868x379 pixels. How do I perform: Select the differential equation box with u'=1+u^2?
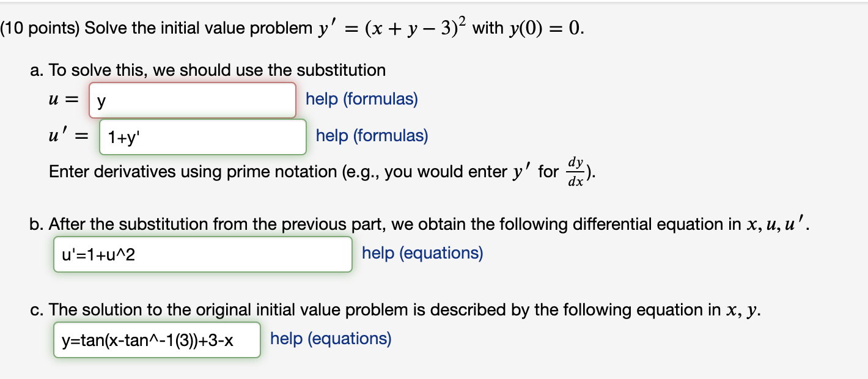pos(202,254)
